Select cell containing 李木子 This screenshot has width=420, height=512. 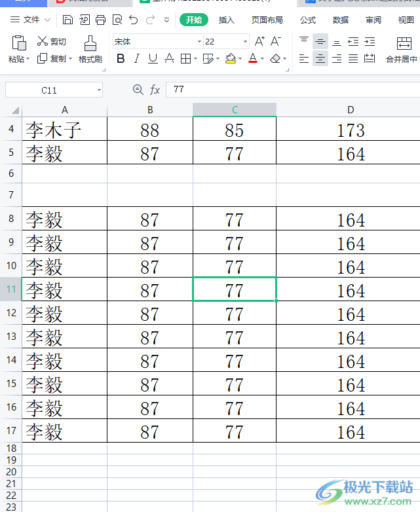pos(64,129)
